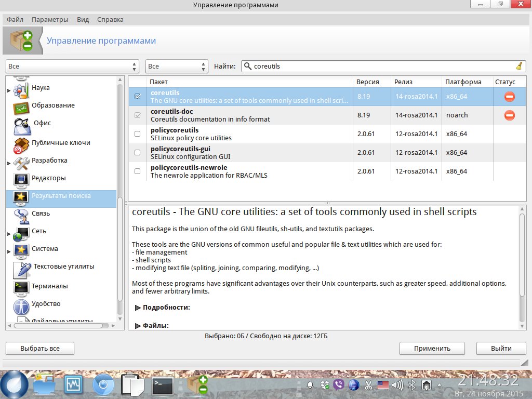The height and width of the screenshot is (399, 532).
Task: Expand the Сеть category tree arrow
Action: tap(8, 234)
